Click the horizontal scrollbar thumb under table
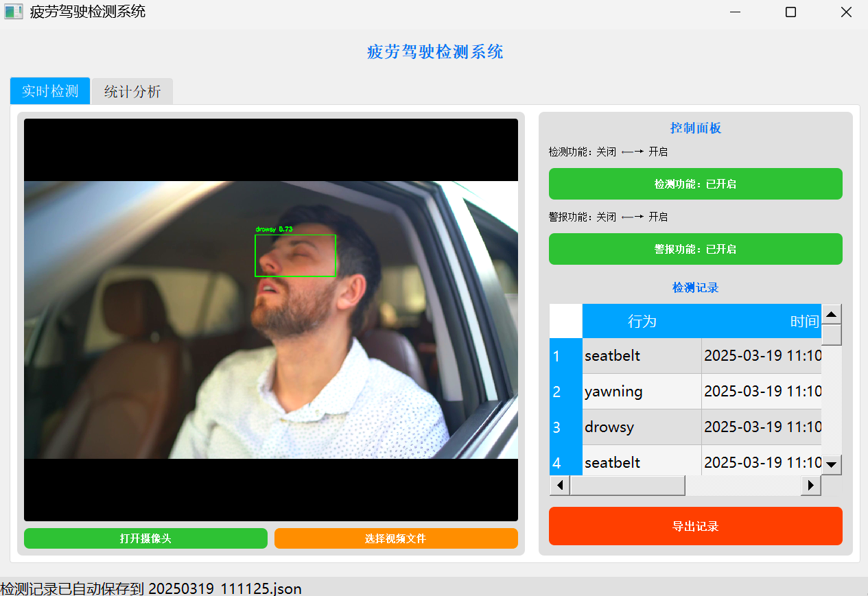This screenshot has width=868, height=596. [x=627, y=486]
